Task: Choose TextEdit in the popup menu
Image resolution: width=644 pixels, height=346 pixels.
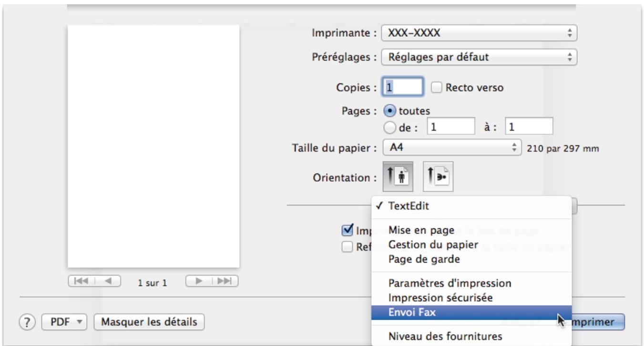Action: [x=471, y=207]
